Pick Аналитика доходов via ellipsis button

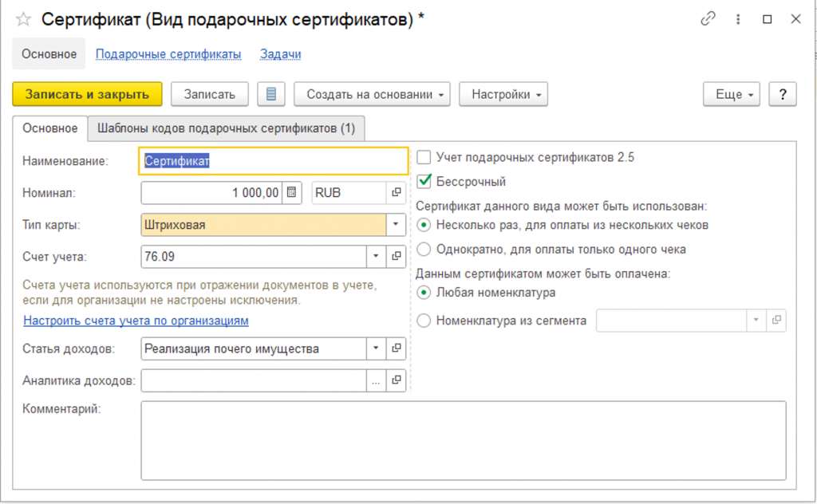tap(376, 380)
